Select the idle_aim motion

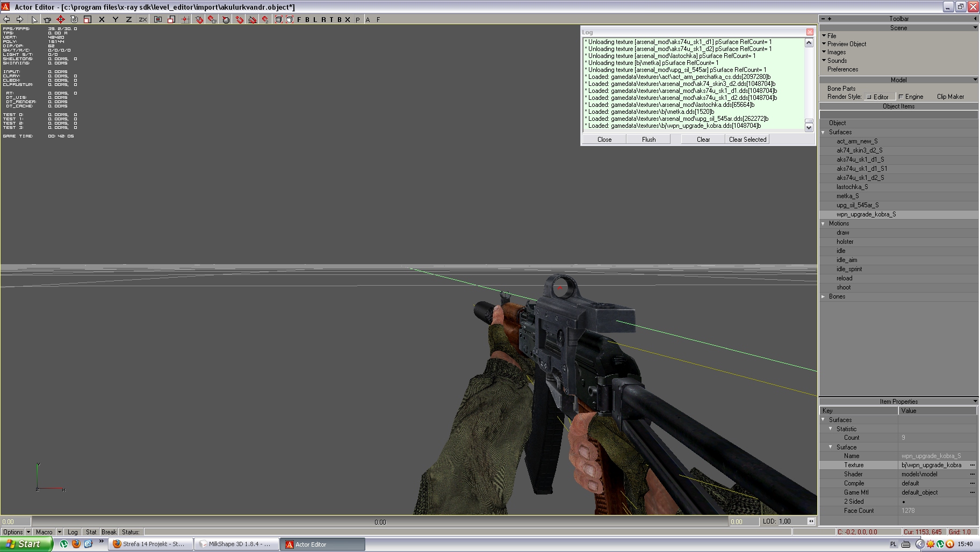coord(847,260)
